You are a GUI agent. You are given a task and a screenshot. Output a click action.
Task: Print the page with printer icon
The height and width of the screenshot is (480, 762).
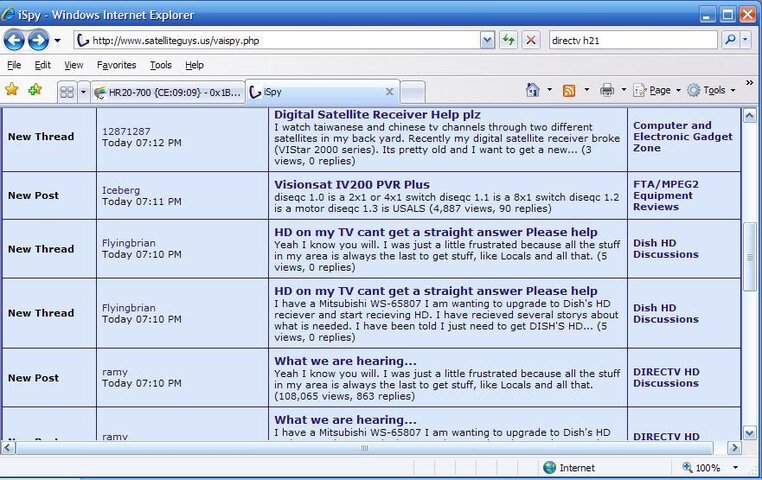tap(606, 90)
